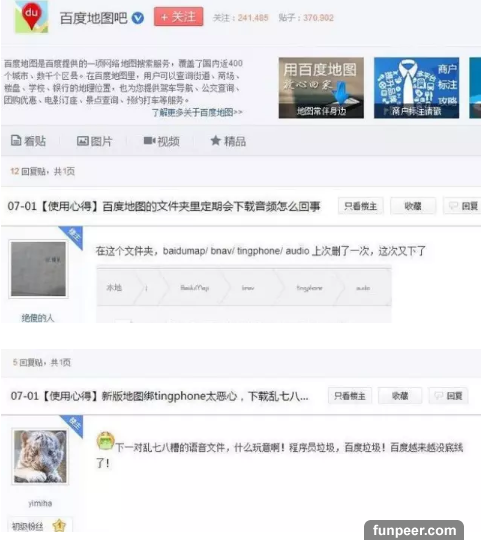Open the snow leopard avatar of yimiha

click(40, 456)
